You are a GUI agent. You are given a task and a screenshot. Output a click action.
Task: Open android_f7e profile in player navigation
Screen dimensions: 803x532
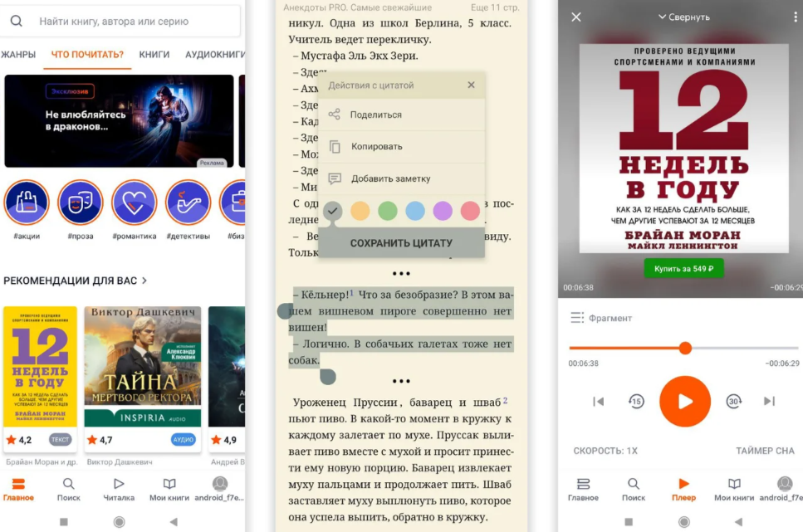[782, 490]
